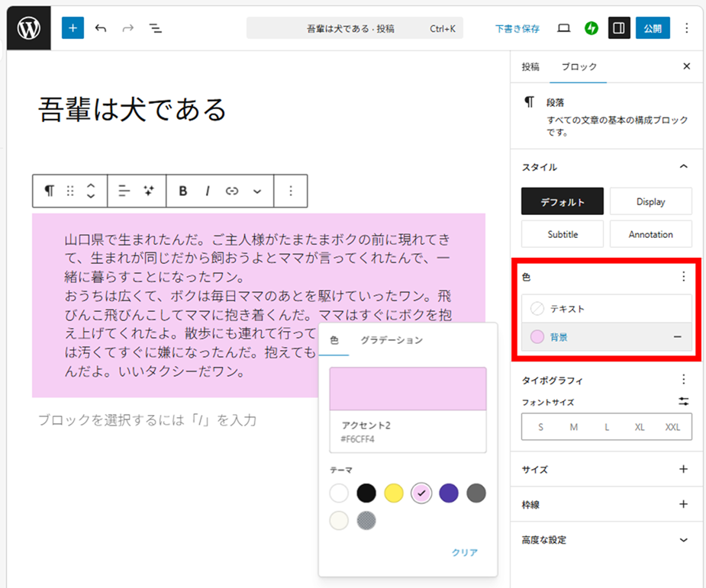The height and width of the screenshot is (588, 706).
Task: Collapse the スタイル section
Action: click(x=683, y=167)
